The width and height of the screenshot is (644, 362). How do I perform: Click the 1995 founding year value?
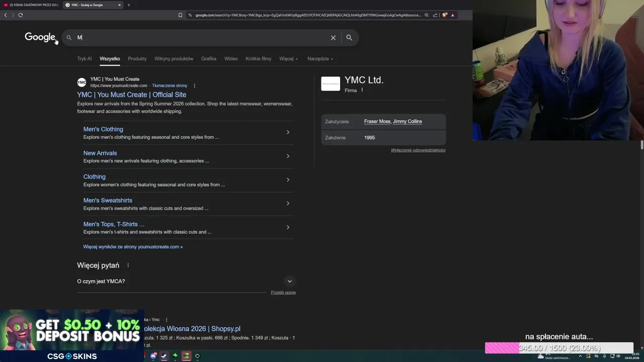coord(369,137)
